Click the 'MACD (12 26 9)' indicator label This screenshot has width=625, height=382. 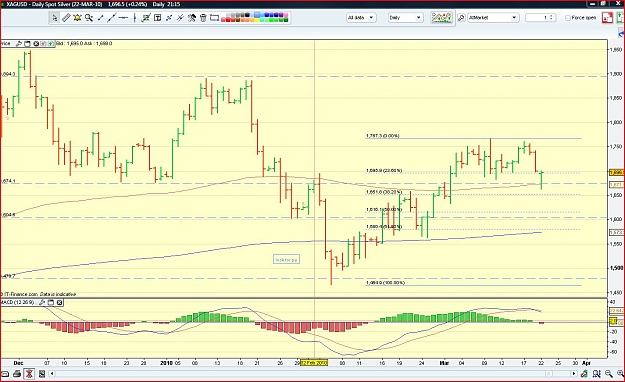pos(18,302)
